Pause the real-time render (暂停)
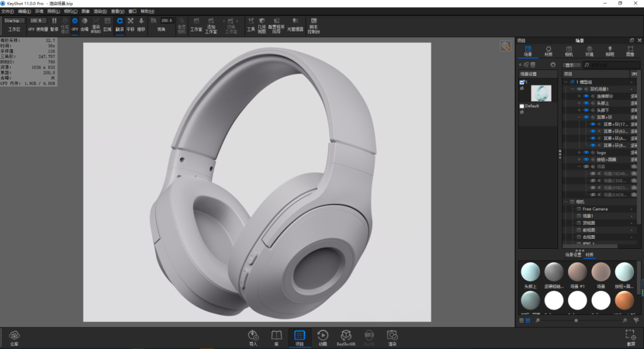 tap(54, 24)
